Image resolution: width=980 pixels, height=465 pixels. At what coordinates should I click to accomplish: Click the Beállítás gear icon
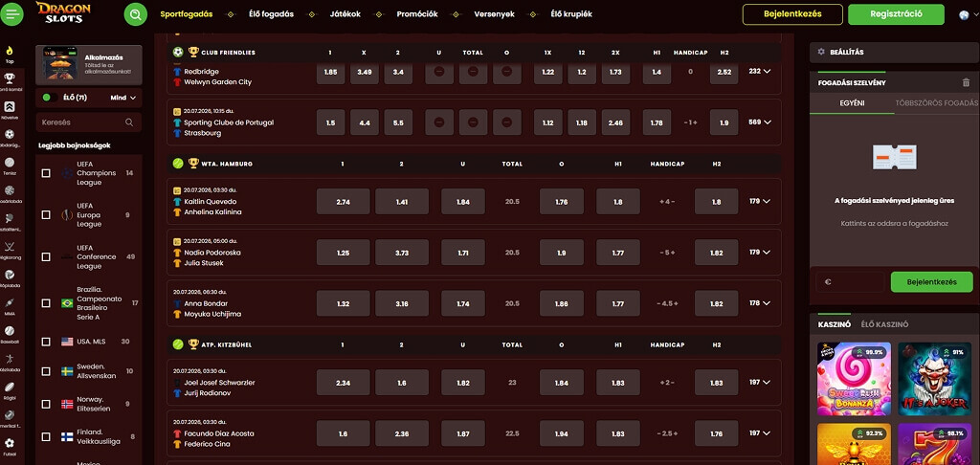(x=821, y=52)
